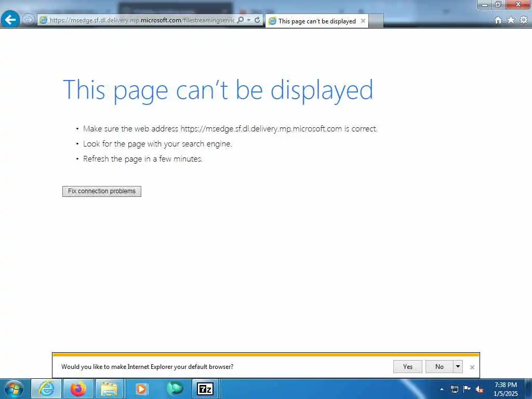Open 7-Zip from the taskbar
The width and height of the screenshot is (532, 399).
pyautogui.click(x=206, y=389)
